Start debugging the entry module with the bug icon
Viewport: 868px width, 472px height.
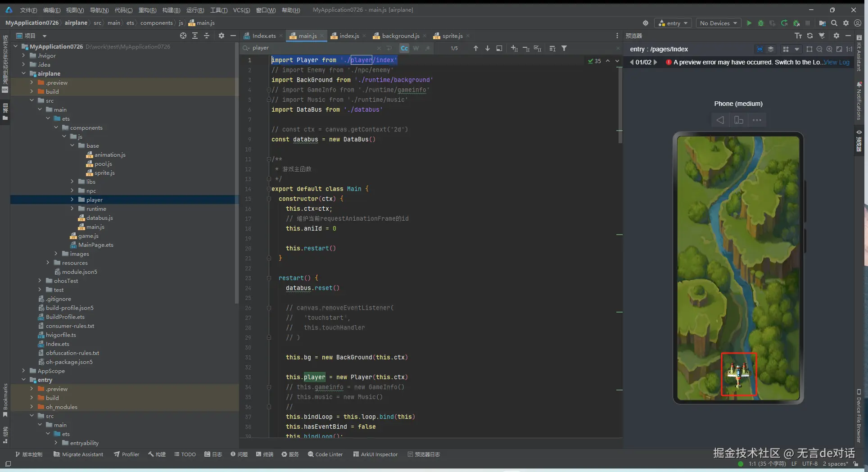tap(761, 23)
